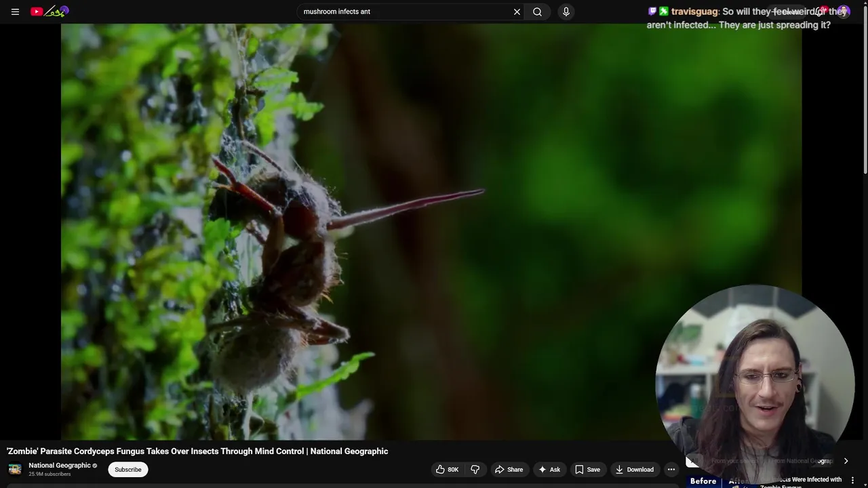The width and height of the screenshot is (868, 488).
Task: Download the video
Action: point(635,469)
